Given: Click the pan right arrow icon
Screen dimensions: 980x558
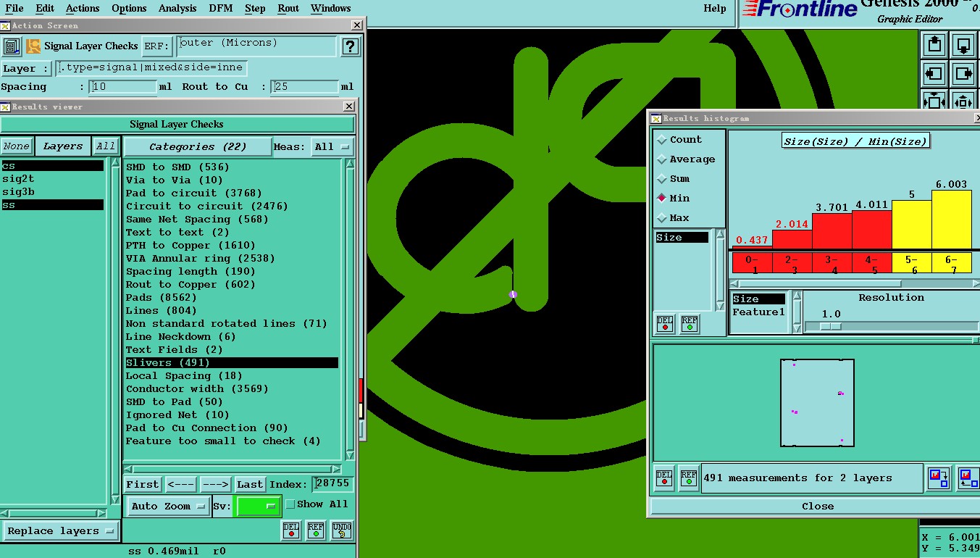Looking at the screenshot, I should click(964, 73).
